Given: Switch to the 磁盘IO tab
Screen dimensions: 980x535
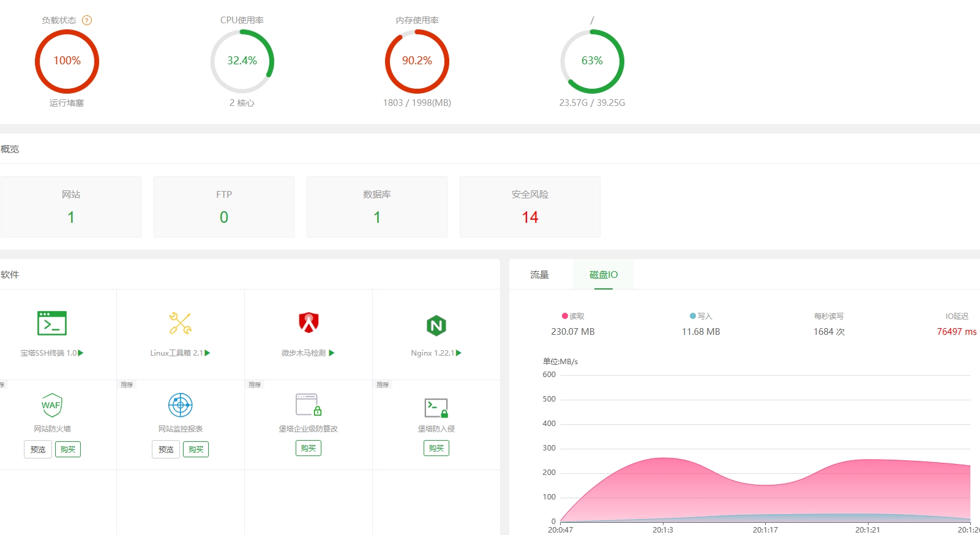Looking at the screenshot, I should 603,274.
